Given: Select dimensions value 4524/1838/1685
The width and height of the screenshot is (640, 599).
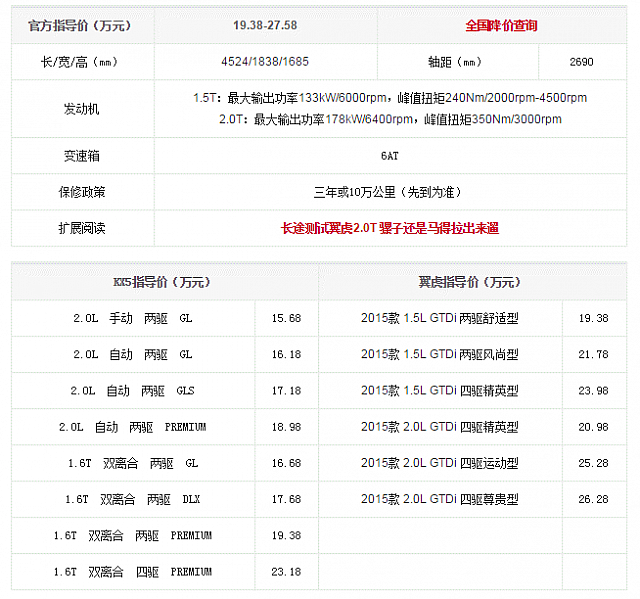Looking at the screenshot, I should point(265,62).
